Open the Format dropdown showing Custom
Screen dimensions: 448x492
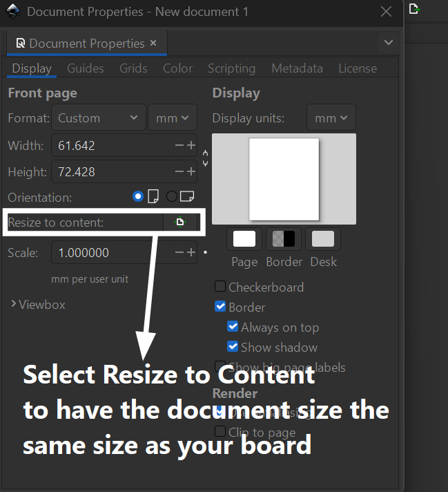pos(98,118)
